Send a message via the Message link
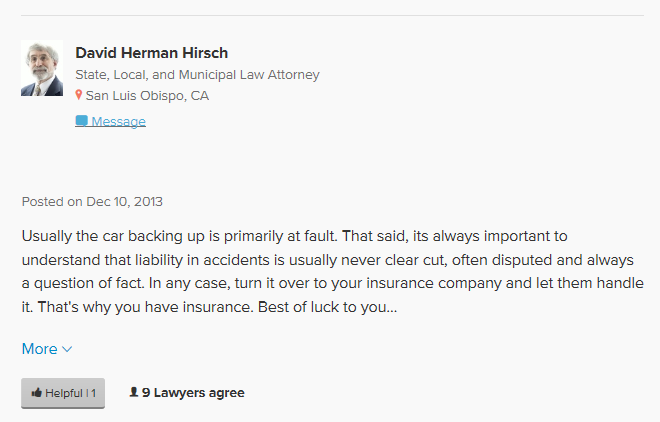 [x=118, y=122]
